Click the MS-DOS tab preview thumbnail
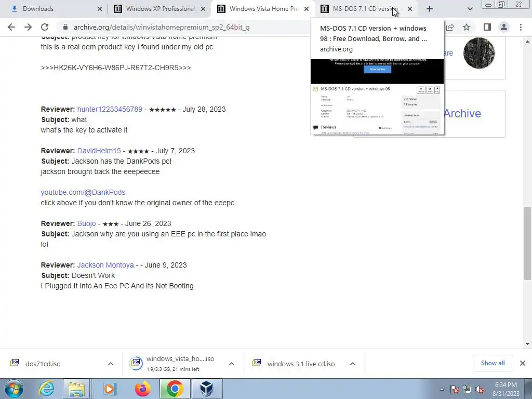This screenshot has height=399, width=532. click(377, 97)
